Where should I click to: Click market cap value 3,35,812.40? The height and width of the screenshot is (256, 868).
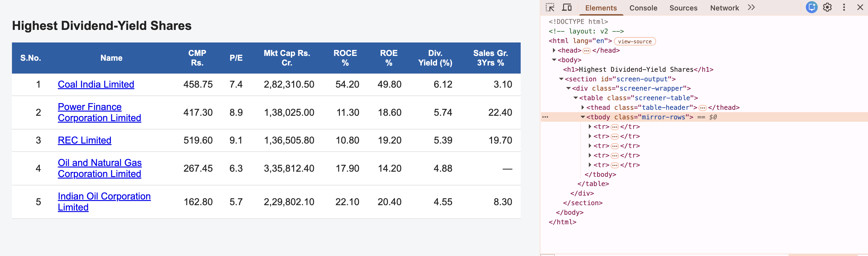pyautogui.click(x=289, y=168)
